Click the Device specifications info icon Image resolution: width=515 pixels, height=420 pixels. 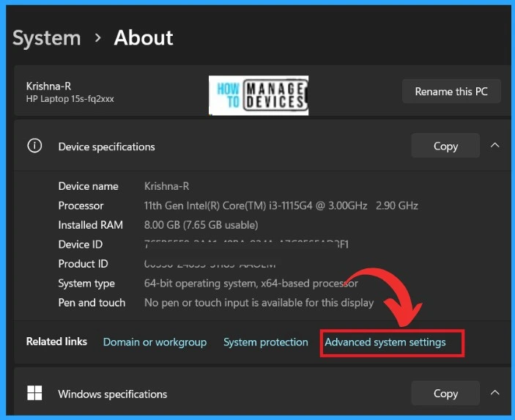pyautogui.click(x=34, y=146)
